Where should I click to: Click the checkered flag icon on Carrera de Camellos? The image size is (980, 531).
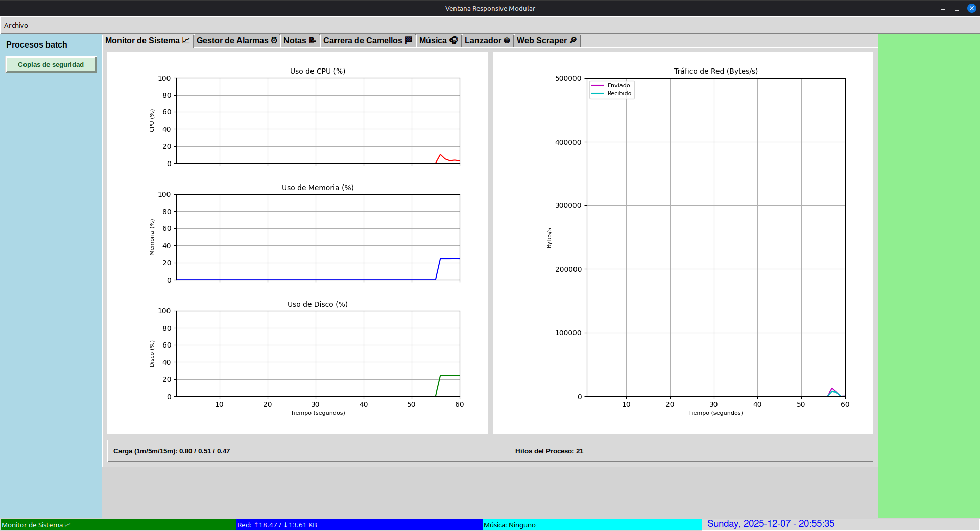[x=409, y=40]
